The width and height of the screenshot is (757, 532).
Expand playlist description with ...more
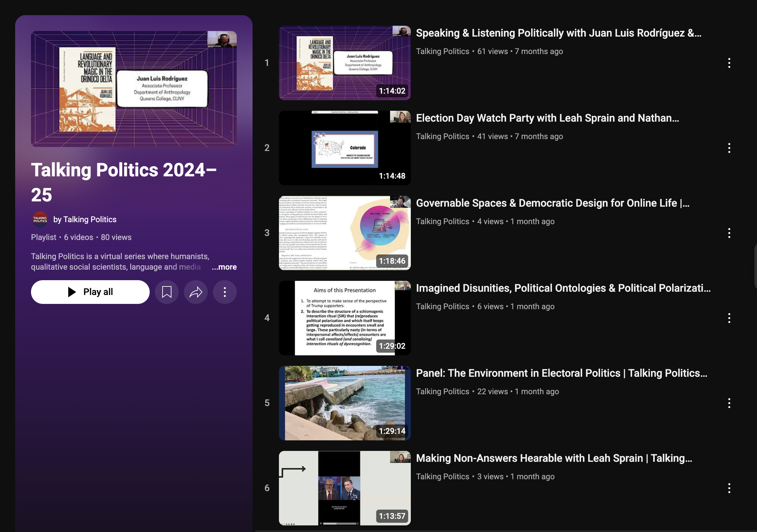click(224, 267)
